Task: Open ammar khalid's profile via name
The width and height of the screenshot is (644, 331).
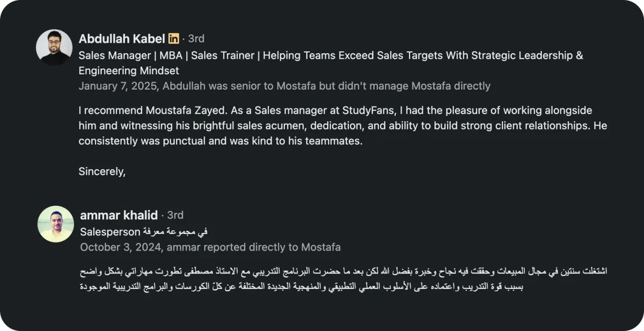Action: coord(119,215)
